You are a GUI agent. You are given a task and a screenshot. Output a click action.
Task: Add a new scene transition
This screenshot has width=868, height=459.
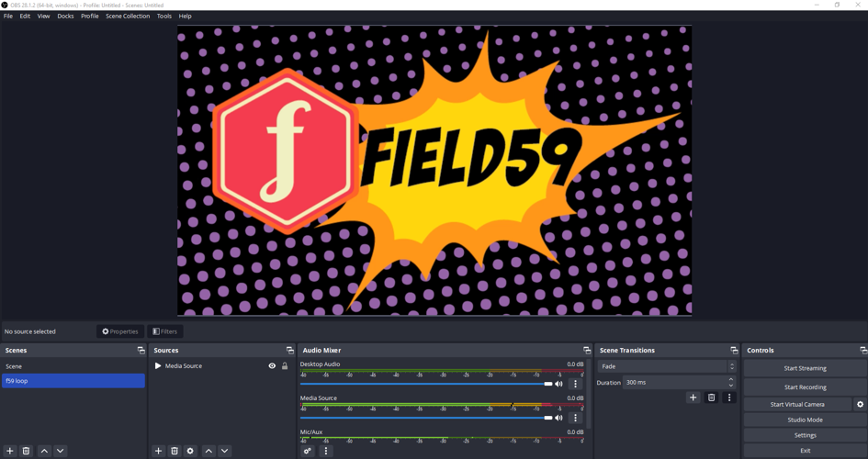(693, 397)
